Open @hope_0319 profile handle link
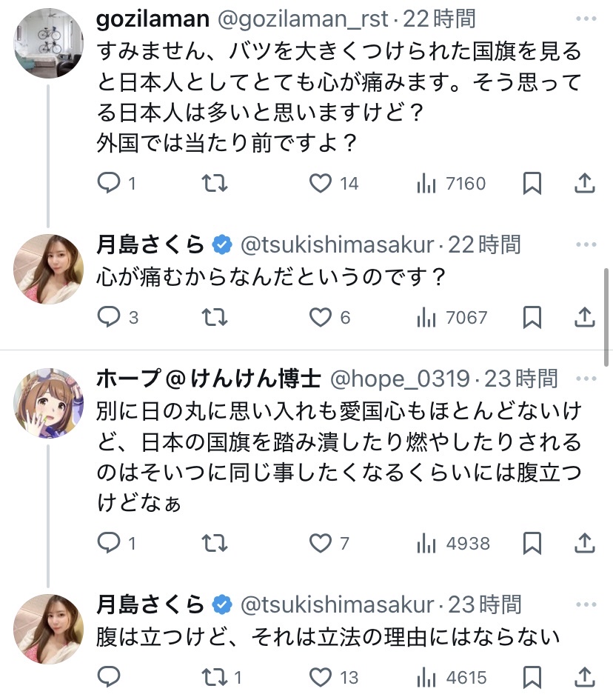 (x=399, y=380)
